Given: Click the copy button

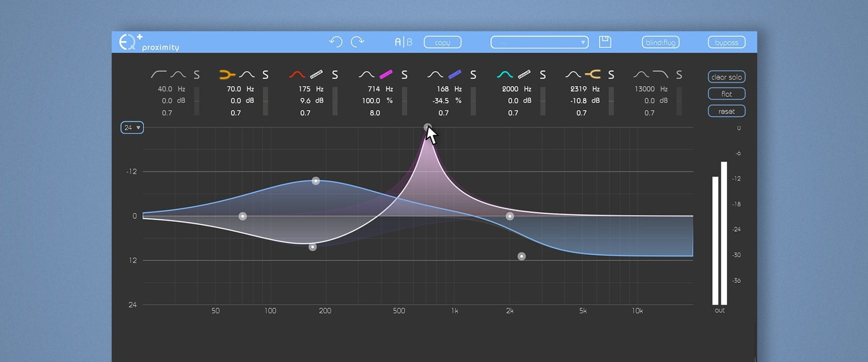Looking at the screenshot, I should (443, 42).
